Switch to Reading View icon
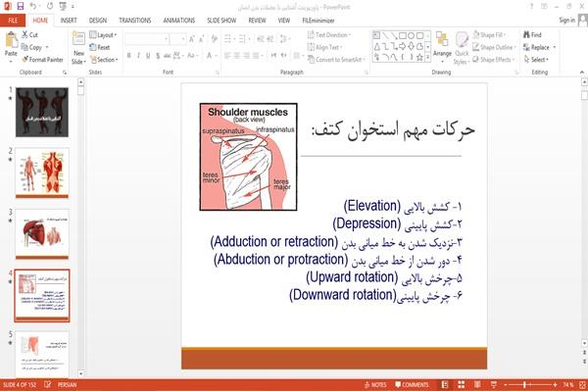The height and width of the screenshot is (391, 588). point(477,384)
